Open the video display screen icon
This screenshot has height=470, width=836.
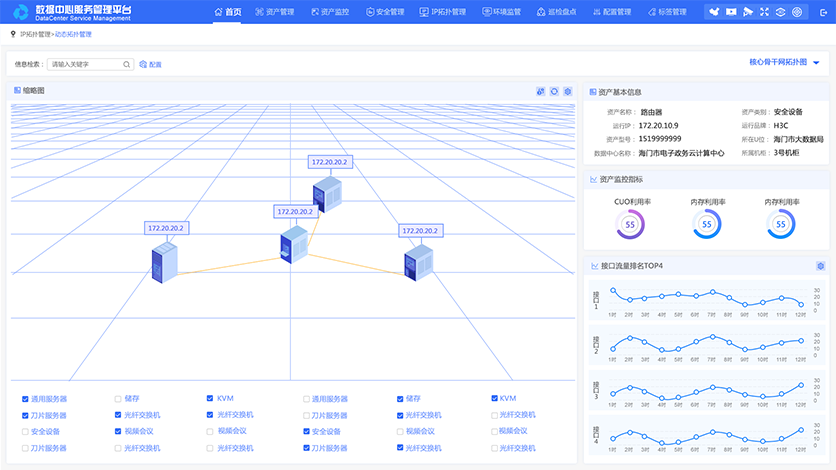[x=731, y=12]
